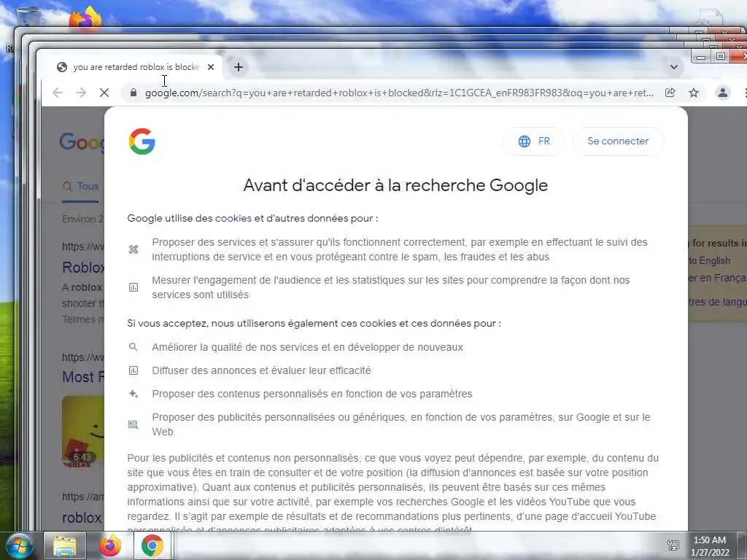Image resolution: width=747 pixels, height=560 pixels.
Task: Change language using the FR button
Action: tap(533, 141)
